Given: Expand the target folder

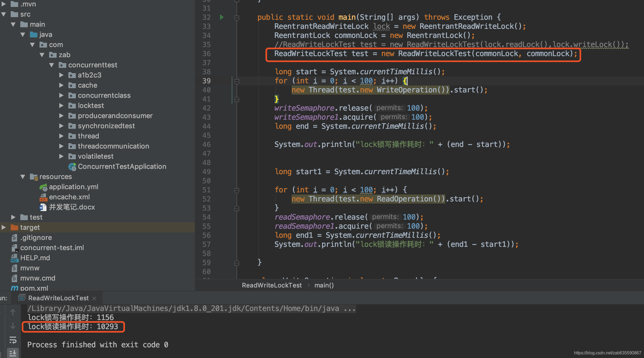Looking at the screenshot, I should [4, 227].
